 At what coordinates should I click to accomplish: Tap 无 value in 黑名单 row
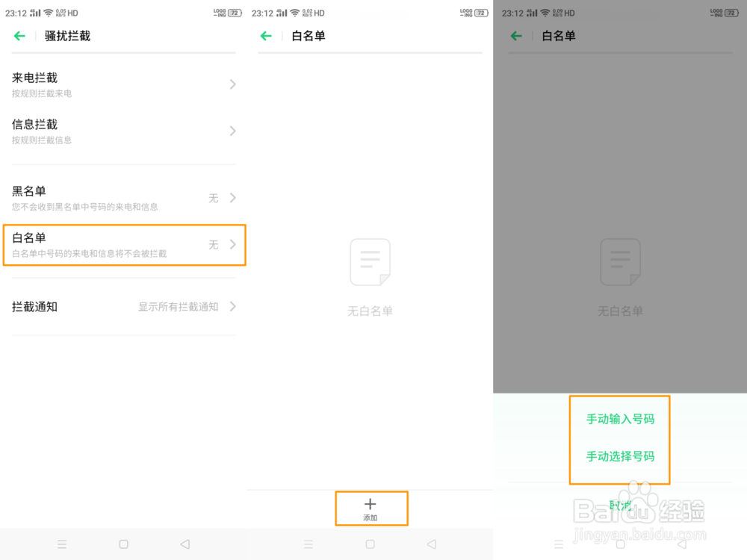[x=214, y=198]
